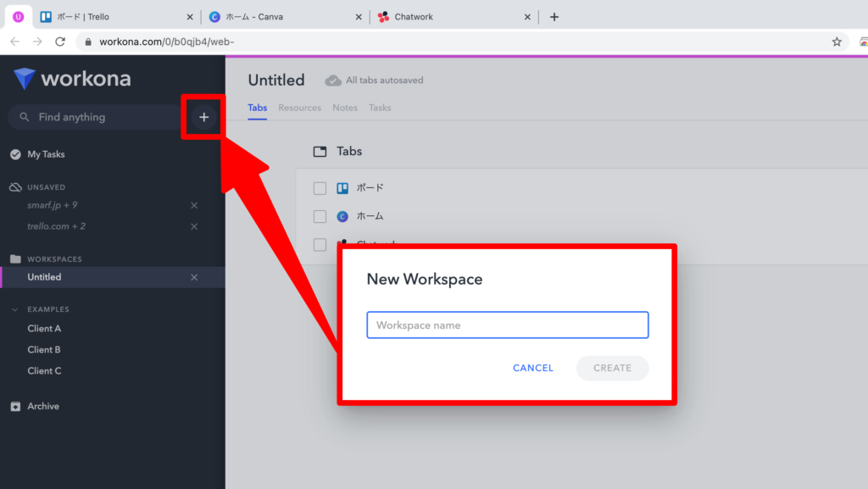Reload the page in browser
This screenshot has width=868, height=489.
click(x=60, y=42)
